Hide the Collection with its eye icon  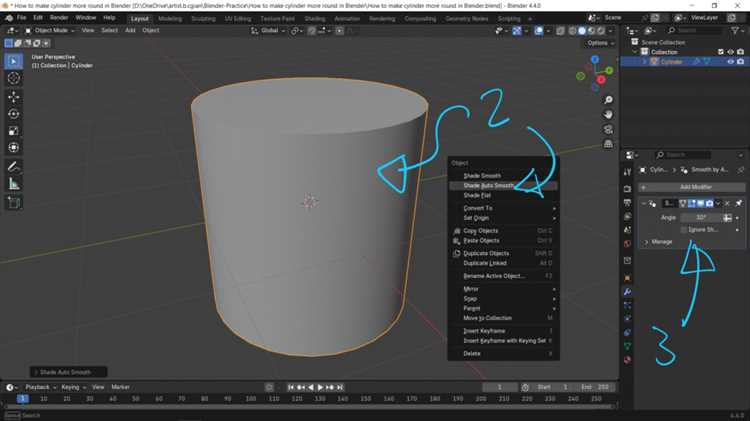point(730,52)
